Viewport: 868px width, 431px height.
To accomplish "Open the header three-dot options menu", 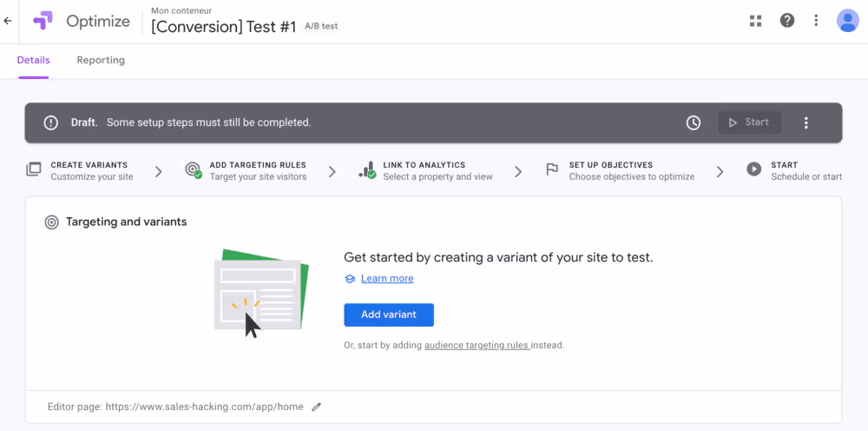I will coord(816,21).
